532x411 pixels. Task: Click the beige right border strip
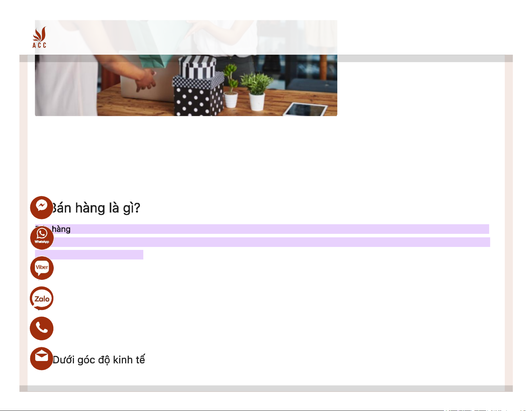click(x=509, y=224)
